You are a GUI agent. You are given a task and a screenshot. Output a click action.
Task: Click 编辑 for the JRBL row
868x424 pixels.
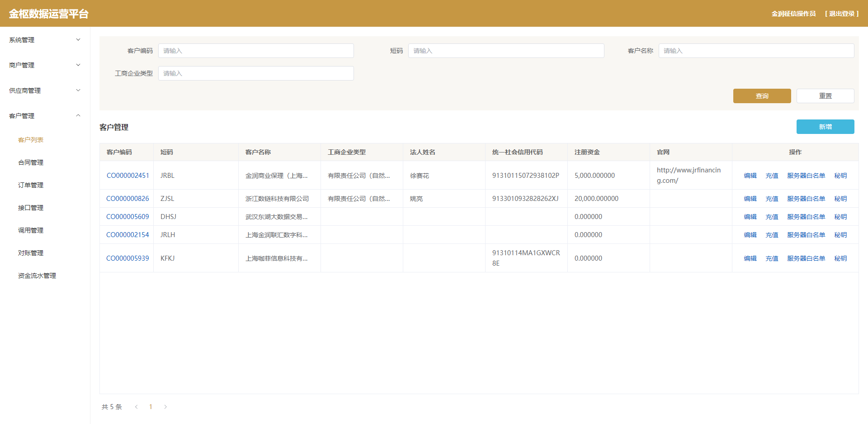coord(750,176)
